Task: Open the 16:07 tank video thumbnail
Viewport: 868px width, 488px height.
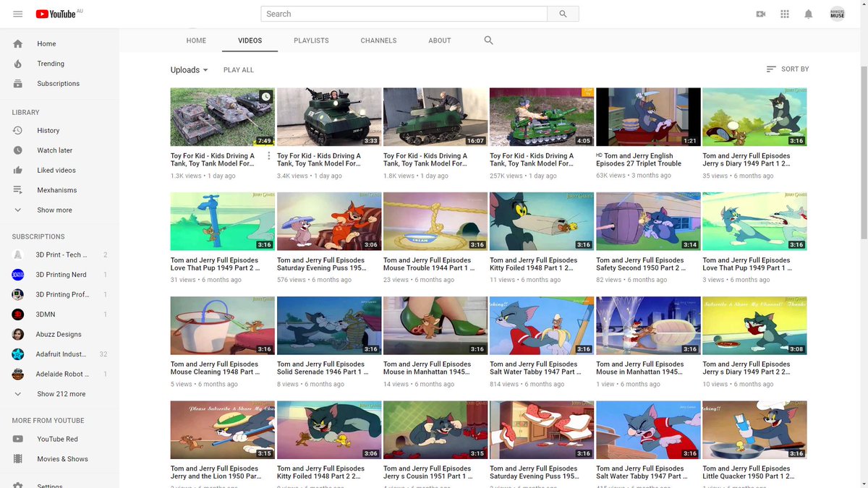Action: tap(435, 117)
